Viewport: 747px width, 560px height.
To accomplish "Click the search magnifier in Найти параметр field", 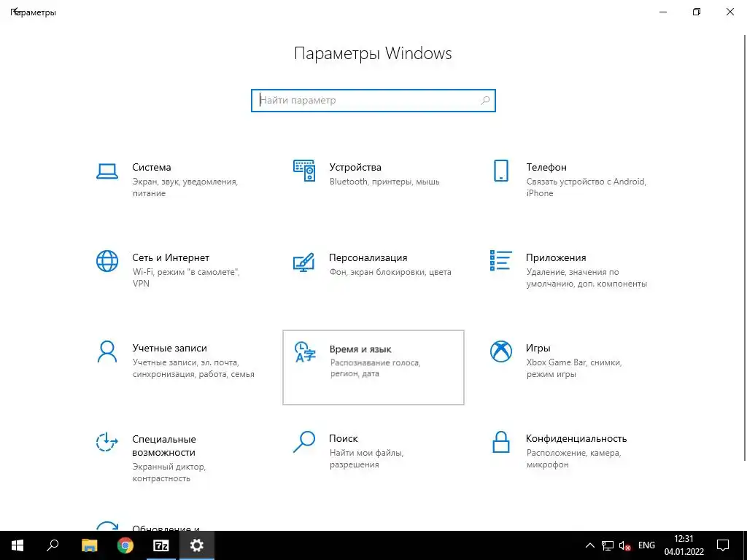I will pyautogui.click(x=485, y=101).
